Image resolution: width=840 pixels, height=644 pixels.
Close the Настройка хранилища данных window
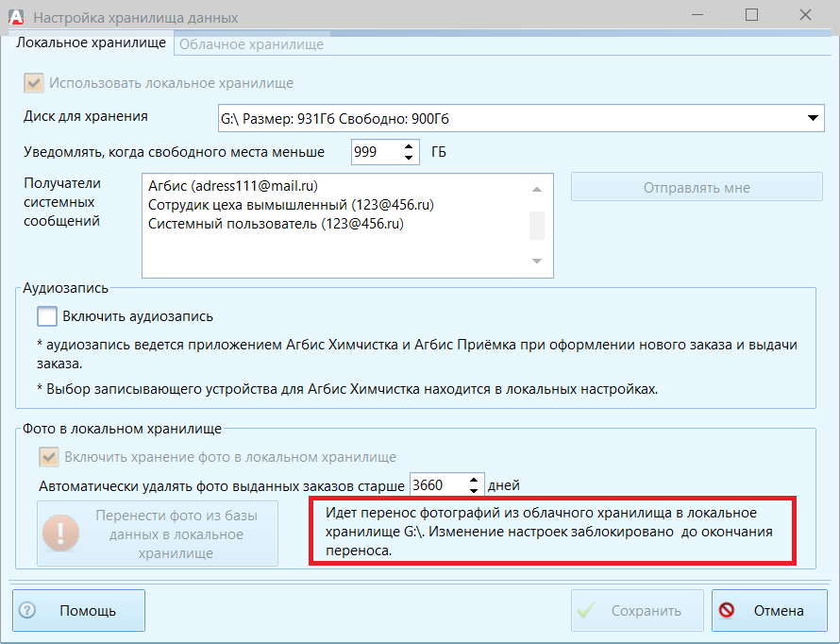[x=805, y=15]
